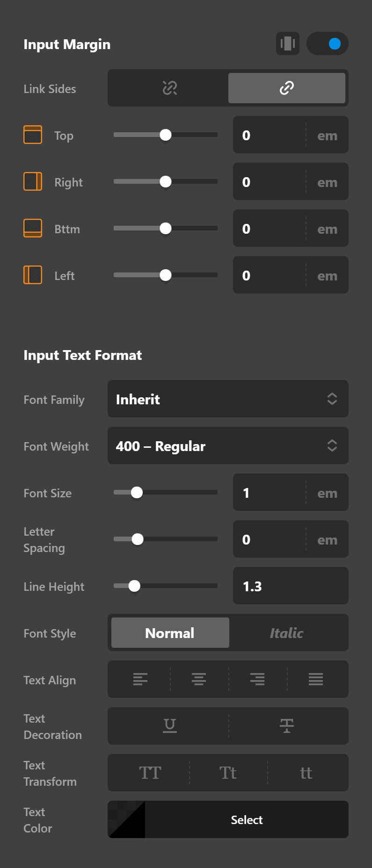Click the responsive device icon near Input Margin
372x868 pixels.
click(287, 43)
